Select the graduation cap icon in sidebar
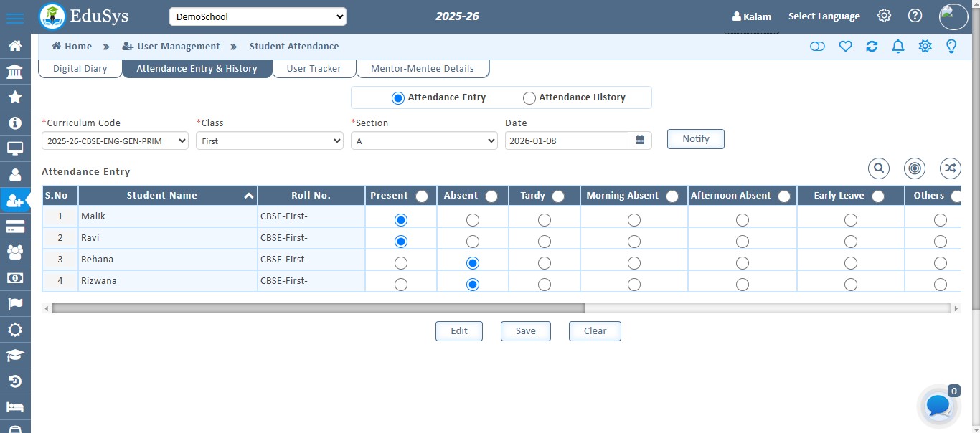 coord(16,356)
